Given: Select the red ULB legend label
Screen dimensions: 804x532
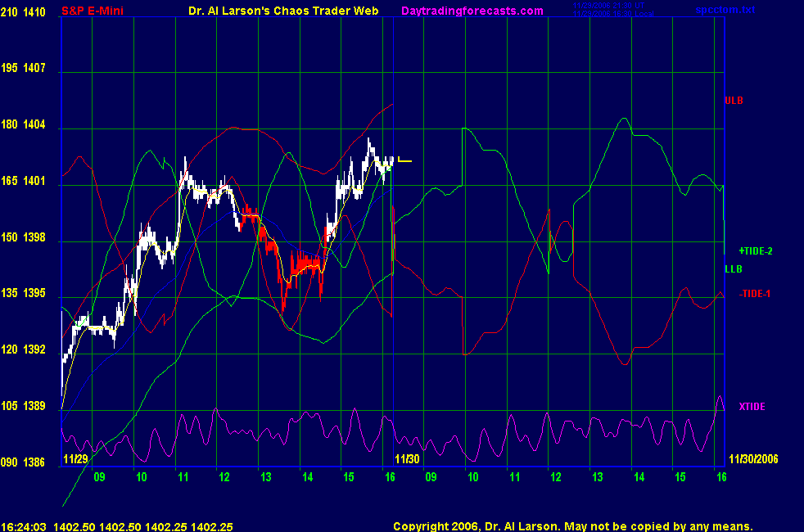Looking at the screenshot, I should 734,101.
